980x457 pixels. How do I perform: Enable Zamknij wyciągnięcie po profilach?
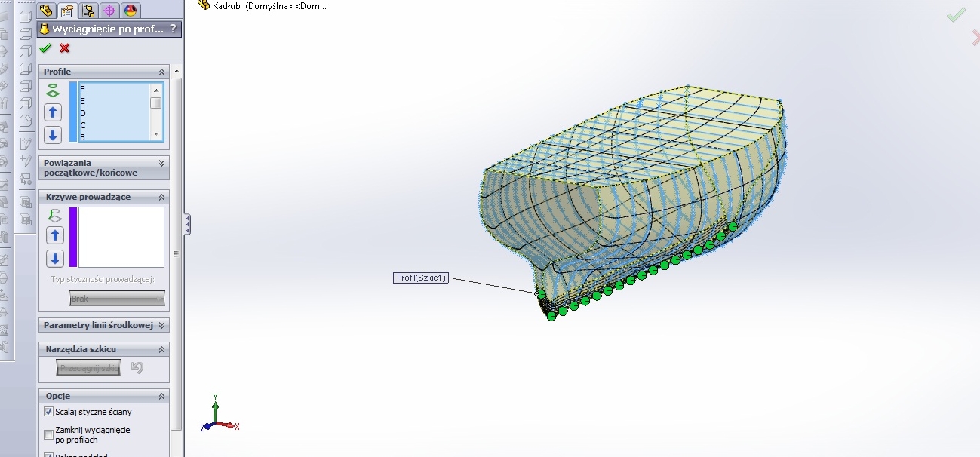[x=49, y=434]
